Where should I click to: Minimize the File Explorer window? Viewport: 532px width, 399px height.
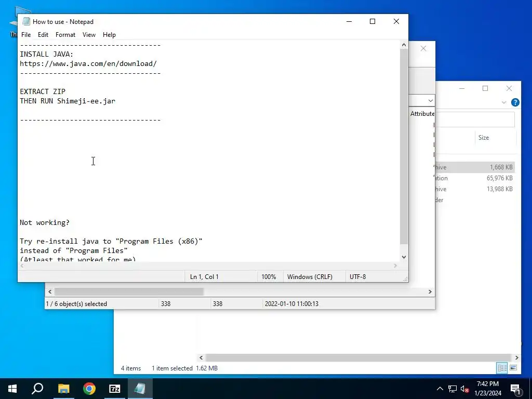click(x=462, y=88)
